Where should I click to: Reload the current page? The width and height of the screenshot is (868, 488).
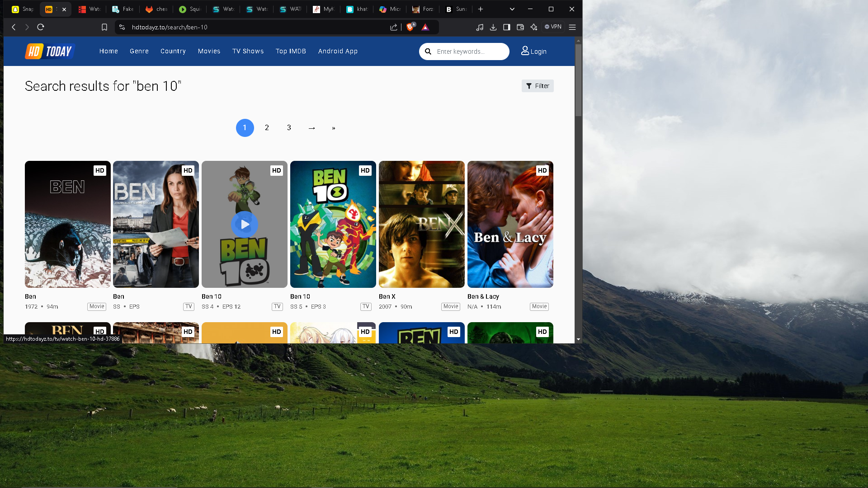click(41, 27)
